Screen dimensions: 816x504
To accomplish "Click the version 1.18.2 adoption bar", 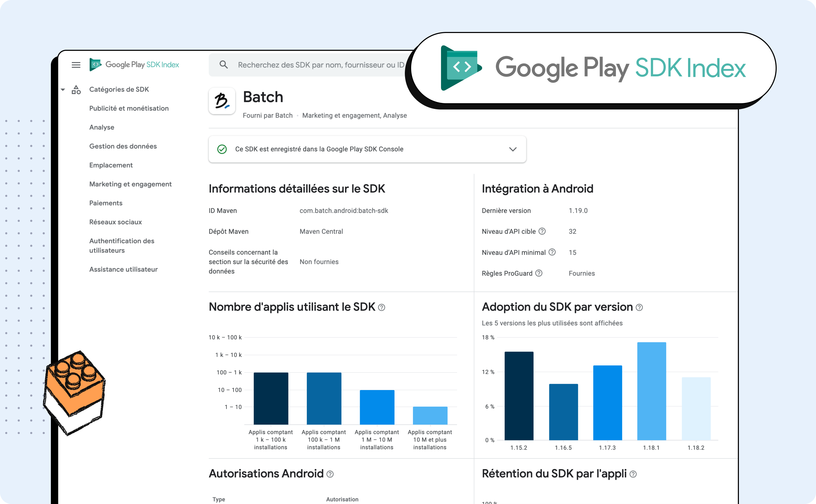I will tap(696, 409).
